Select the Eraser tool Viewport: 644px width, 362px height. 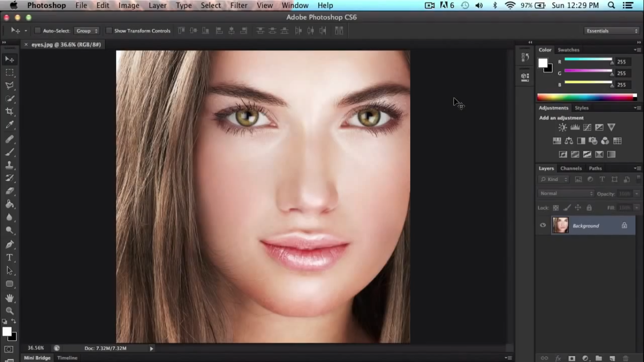pos(9,191)
